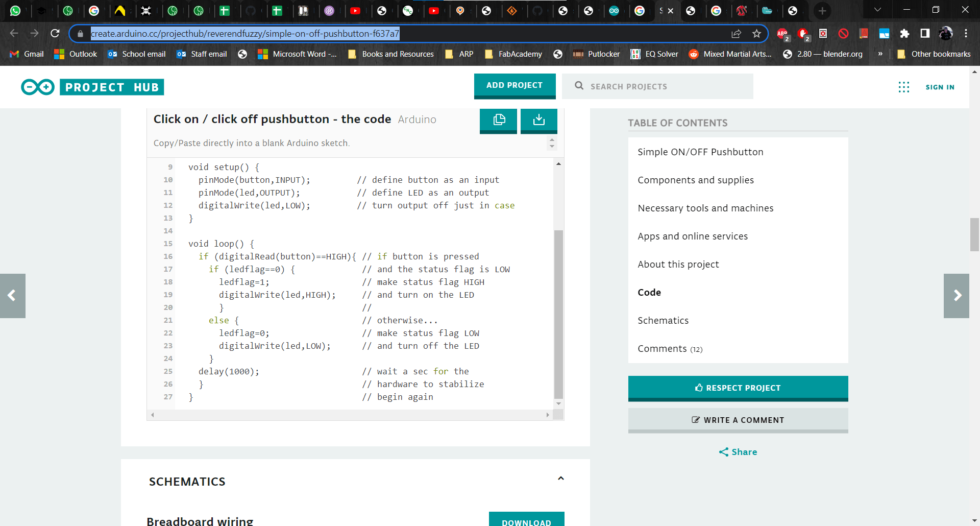
Task: Open the School email bookmark
Action: coord(137,54)
